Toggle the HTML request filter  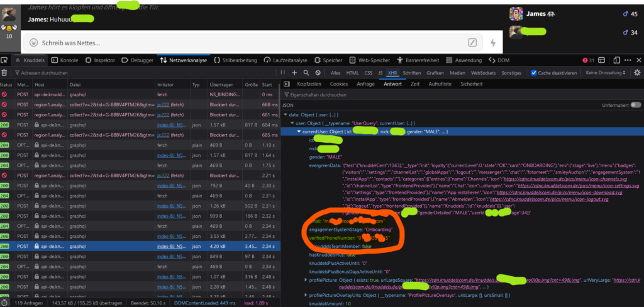pyautogui.click(x=352, y=73)
